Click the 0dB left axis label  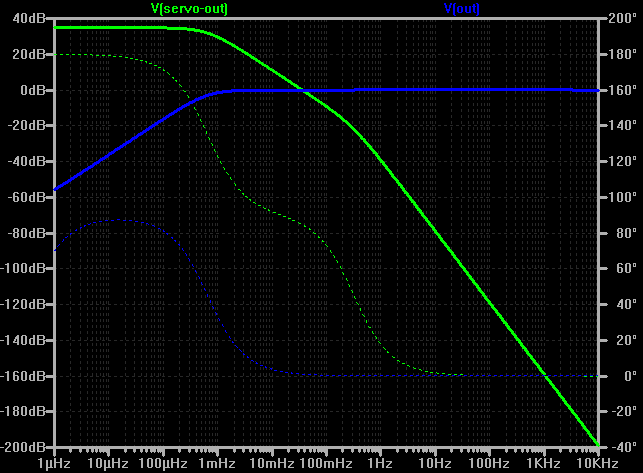click(32, 90)
